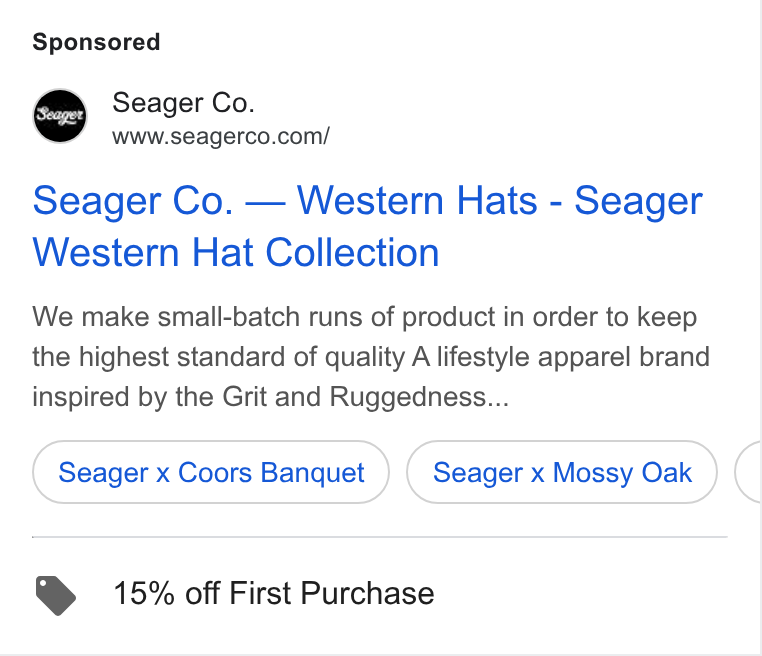This screenshot has height=656, width=762.
Task: Click 'Western Hat Collection' headline line
Action: pos(236,253)
